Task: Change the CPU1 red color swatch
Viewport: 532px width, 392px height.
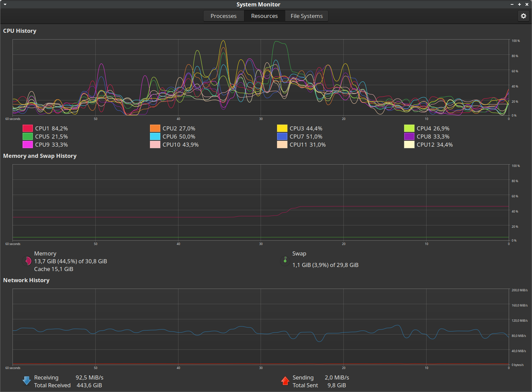Action: [x=28, y=128]
